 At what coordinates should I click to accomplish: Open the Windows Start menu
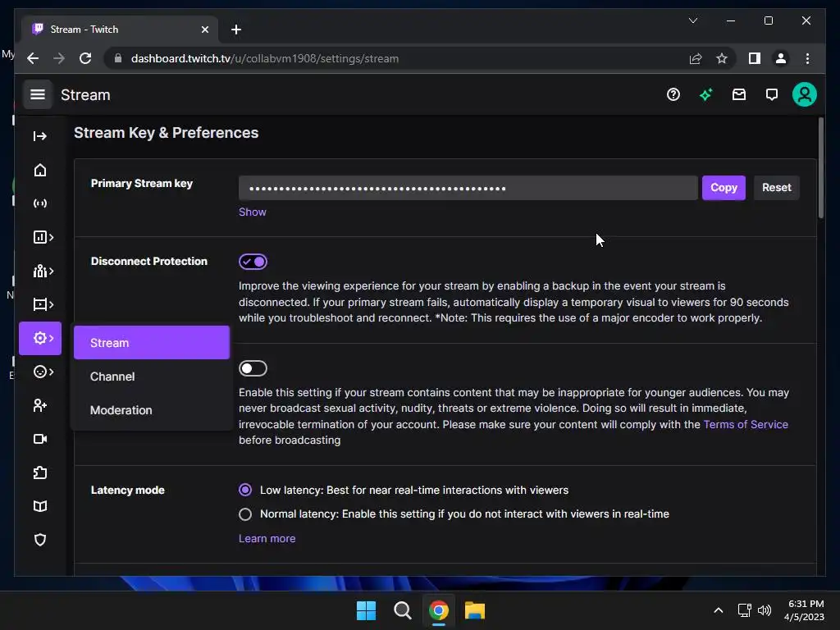pyautogui.click(x=367, y=610)
